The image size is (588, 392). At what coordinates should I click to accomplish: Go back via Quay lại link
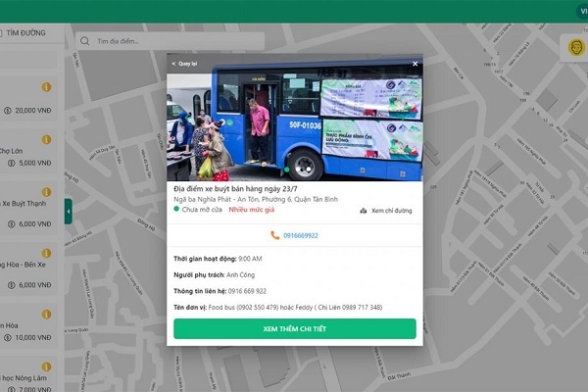(x=184, y=64)
